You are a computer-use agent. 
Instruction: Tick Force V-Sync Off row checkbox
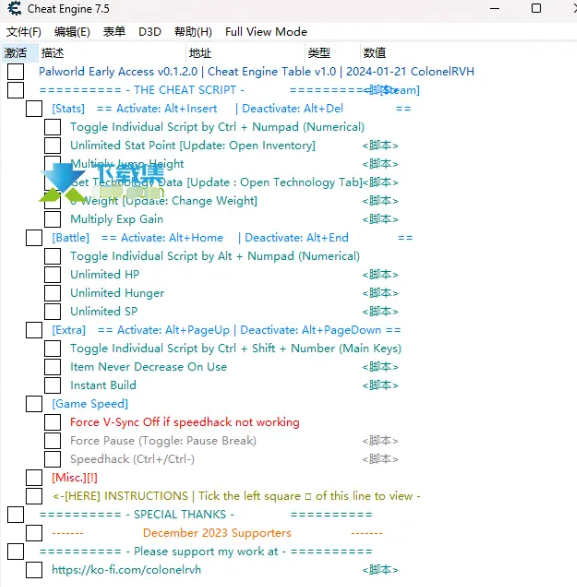pos(52,422)
